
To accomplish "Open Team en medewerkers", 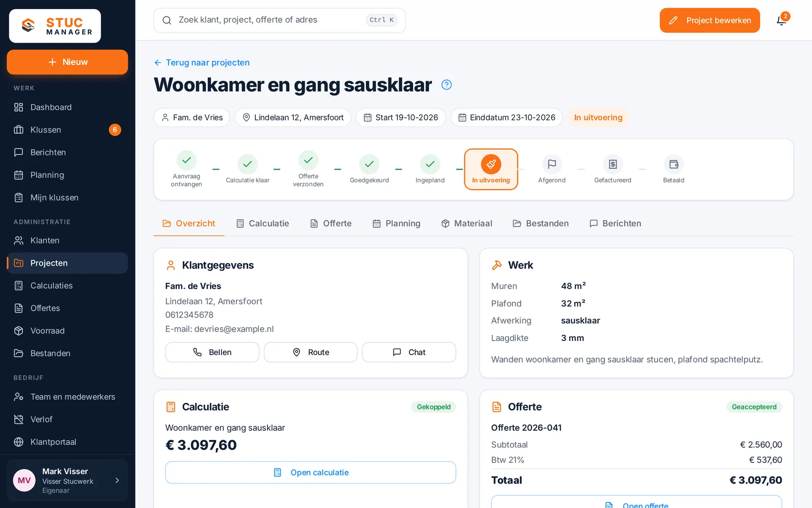I will click(67, 397).
